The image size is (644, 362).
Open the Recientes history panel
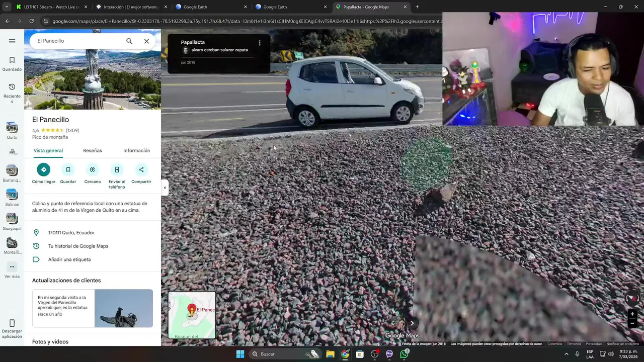[12, 94]
